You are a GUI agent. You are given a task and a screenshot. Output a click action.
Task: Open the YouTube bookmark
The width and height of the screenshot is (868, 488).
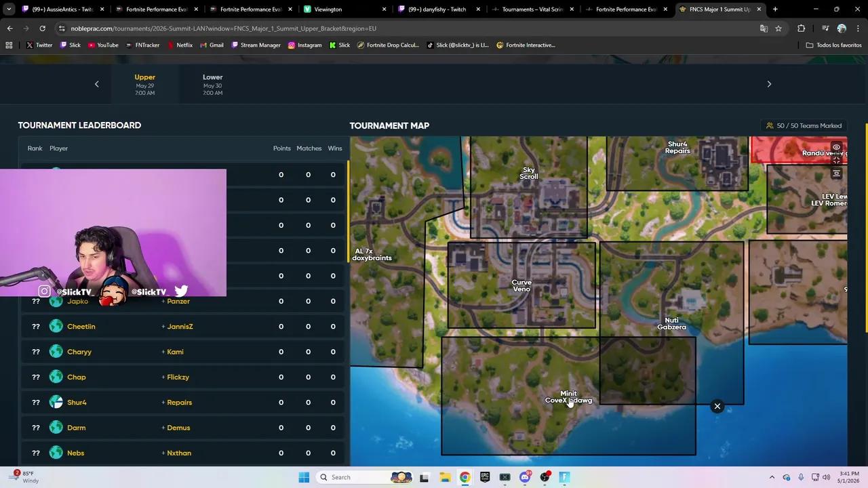[x=102, y=45]
